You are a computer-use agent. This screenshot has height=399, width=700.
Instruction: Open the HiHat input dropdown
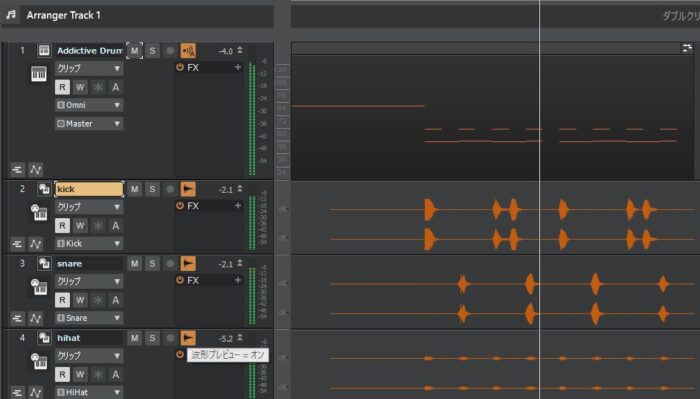(89, 392)
